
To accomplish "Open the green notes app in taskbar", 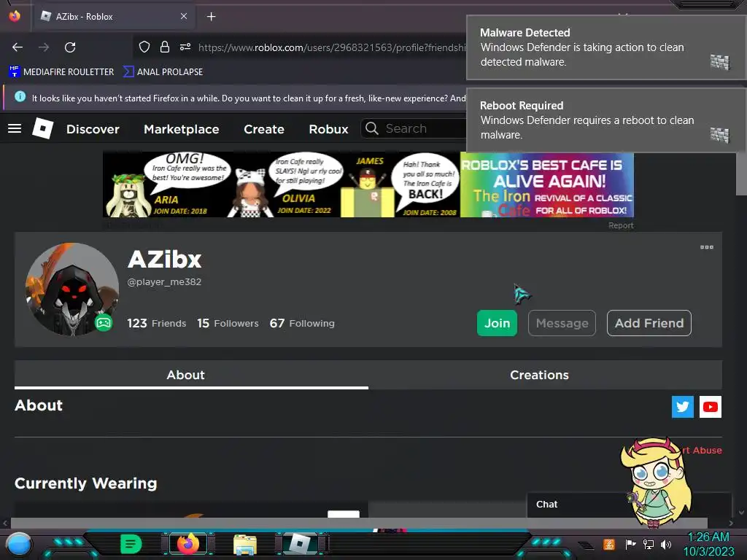I will click(x=131, y=544).
